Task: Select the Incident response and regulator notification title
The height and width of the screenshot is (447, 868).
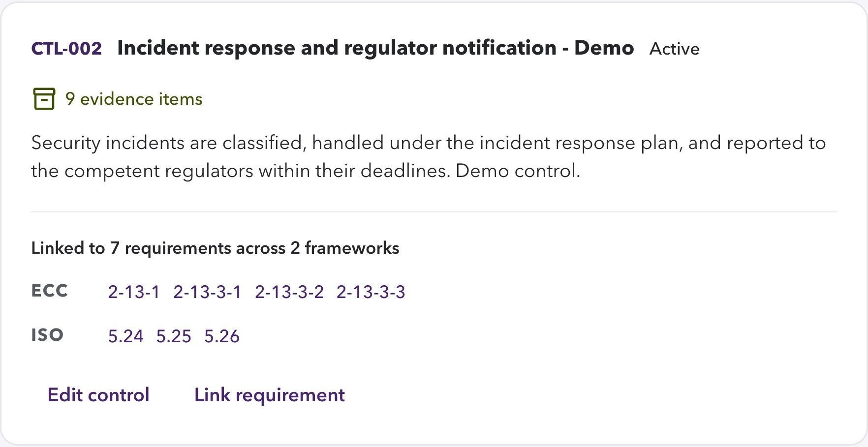Action: 375,48
